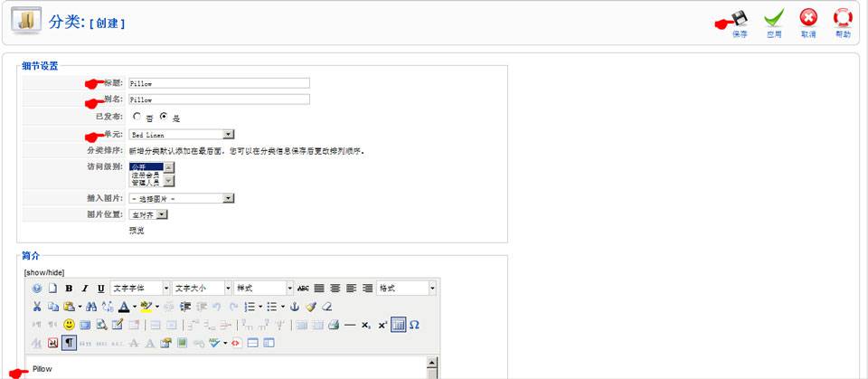868x379 pixels.
Task: Insert an emoticon with smiley icon
Action: pyautogui.click(x=70, y=325)
